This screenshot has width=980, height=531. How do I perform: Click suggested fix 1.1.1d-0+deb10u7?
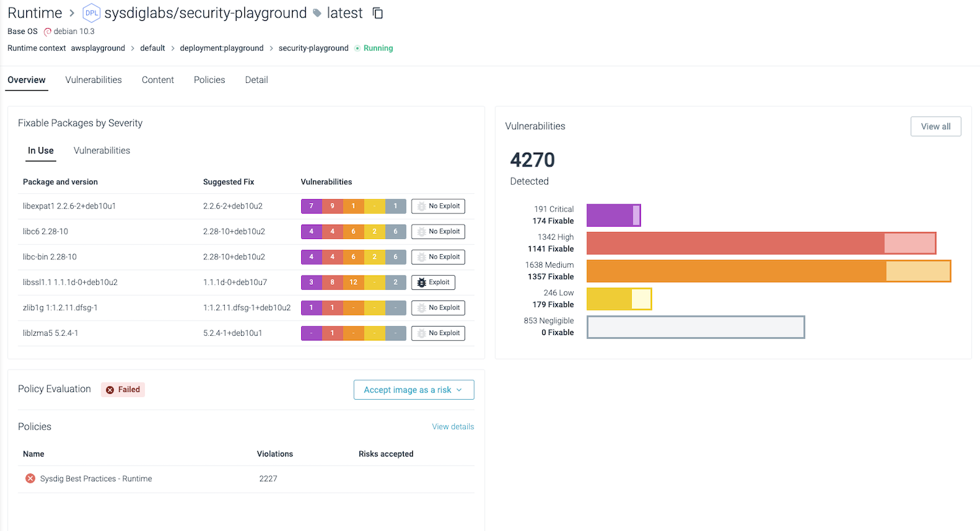point(235,283)
